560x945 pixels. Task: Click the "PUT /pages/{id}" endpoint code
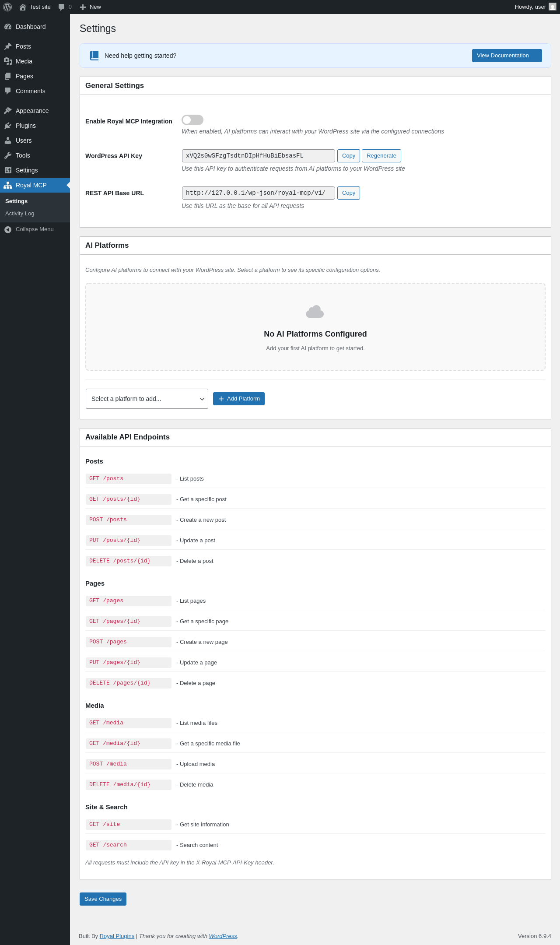129,663
